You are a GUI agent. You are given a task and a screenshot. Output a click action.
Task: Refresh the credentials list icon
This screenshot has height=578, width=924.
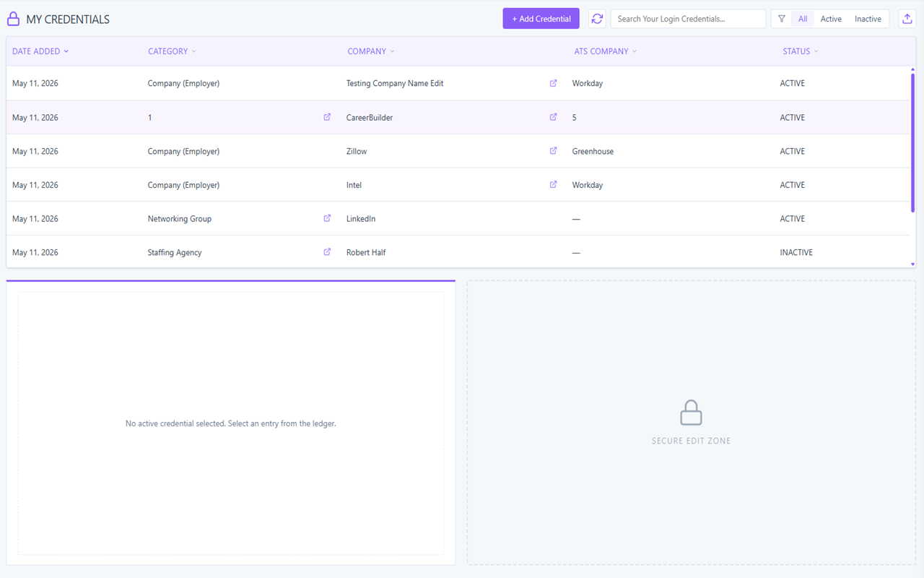(597, 19)
